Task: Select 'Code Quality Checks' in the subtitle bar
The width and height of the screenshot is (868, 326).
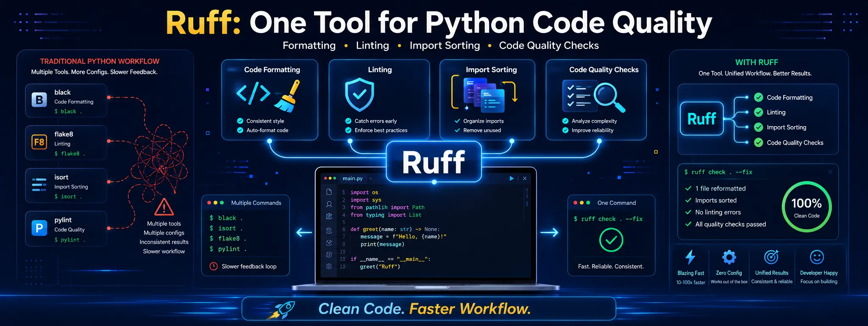Action: [549, 45]
